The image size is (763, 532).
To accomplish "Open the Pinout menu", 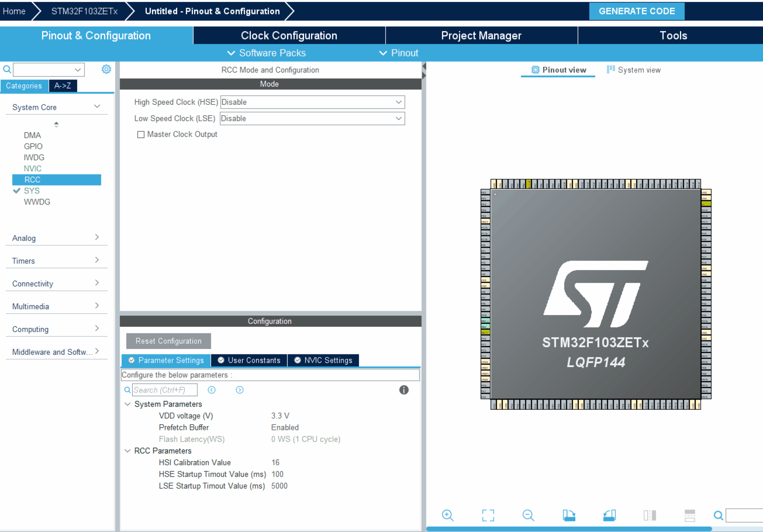I will (x=399, y=53).
